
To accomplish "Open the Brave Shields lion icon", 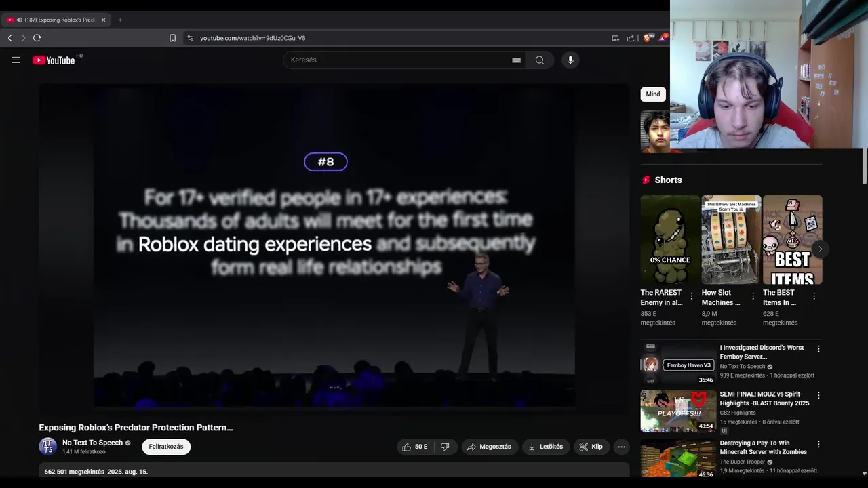I will pyautogui.click(x=647, y=38).
